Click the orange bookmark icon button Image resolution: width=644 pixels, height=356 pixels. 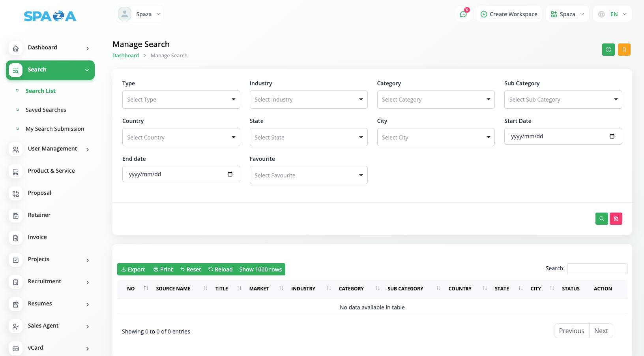point(624,50)
